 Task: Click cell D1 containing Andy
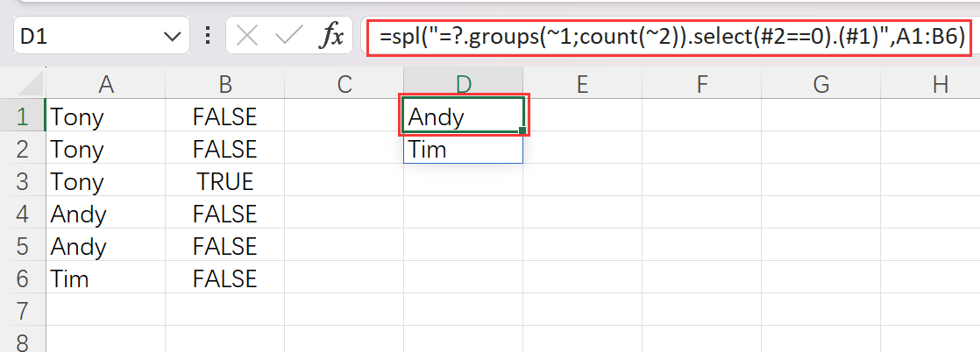[464, 116]
